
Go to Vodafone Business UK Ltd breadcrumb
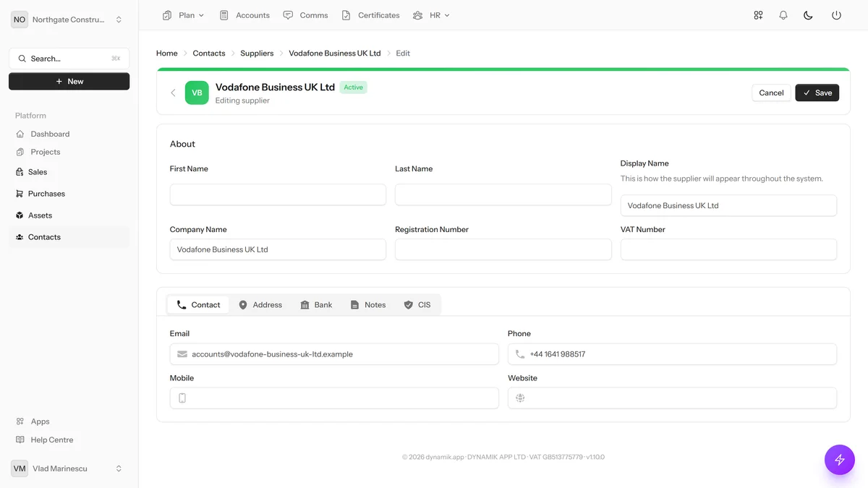click(335, 53)
